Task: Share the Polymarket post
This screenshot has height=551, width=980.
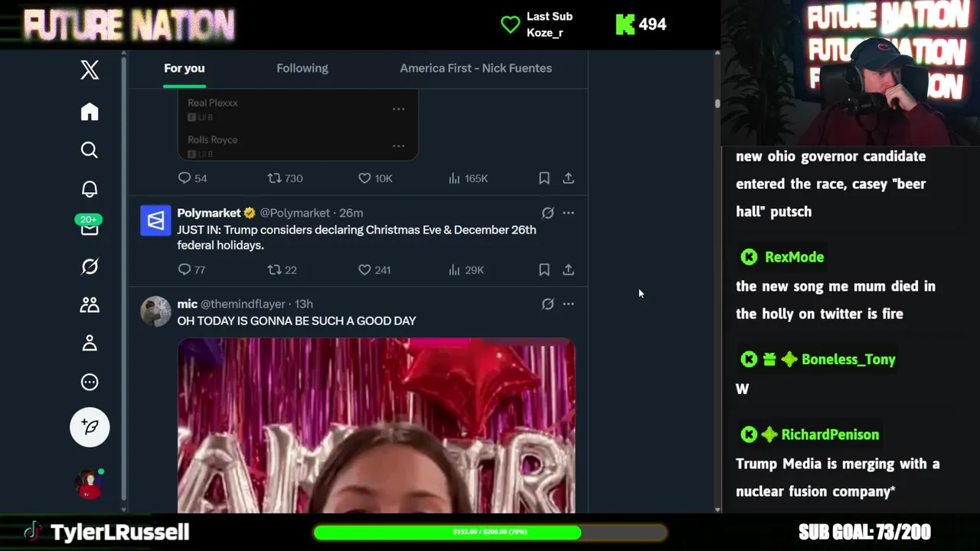Action: pyautogui.click(x=568, y=269)
